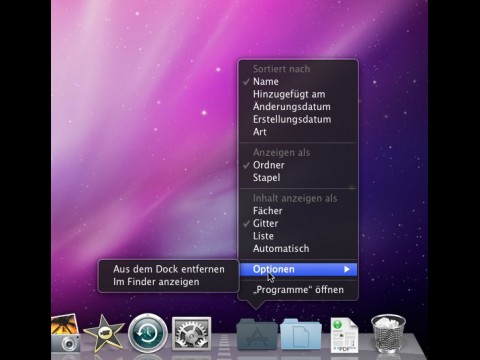
Task: Choose Automatisch content view
Action: click(x=298, y=248)
